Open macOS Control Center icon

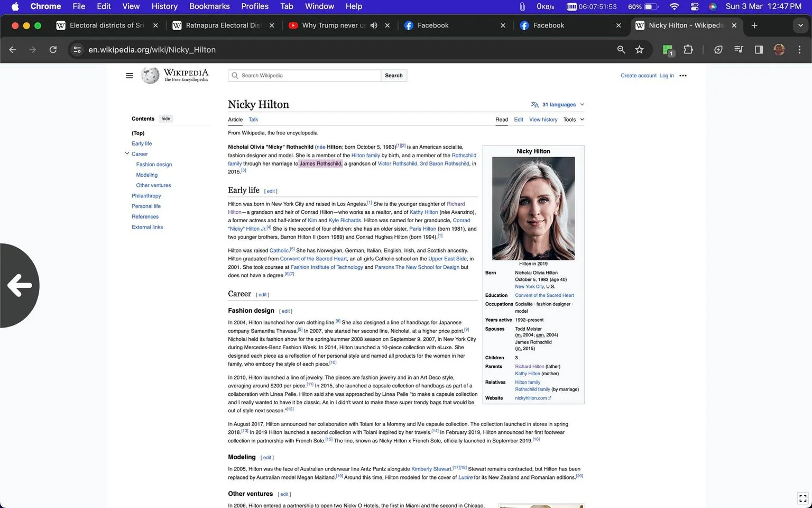(695, 6)
